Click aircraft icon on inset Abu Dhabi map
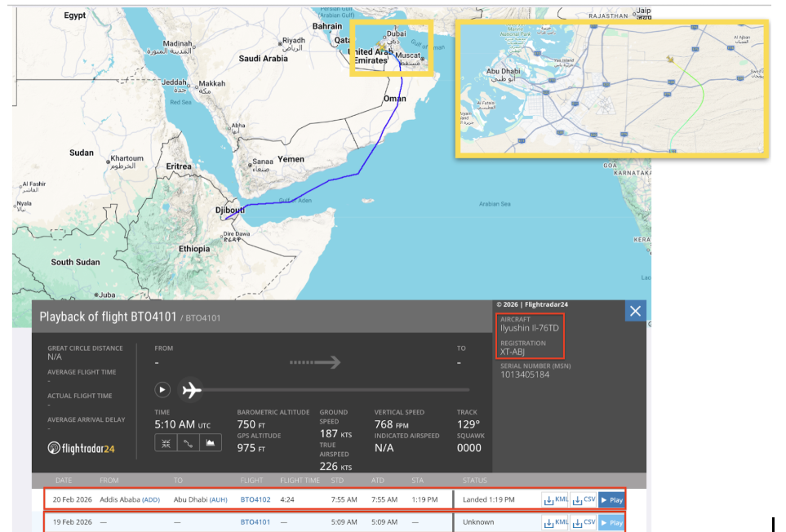Viewport: 786px width, 532px height. coord(670,60)
